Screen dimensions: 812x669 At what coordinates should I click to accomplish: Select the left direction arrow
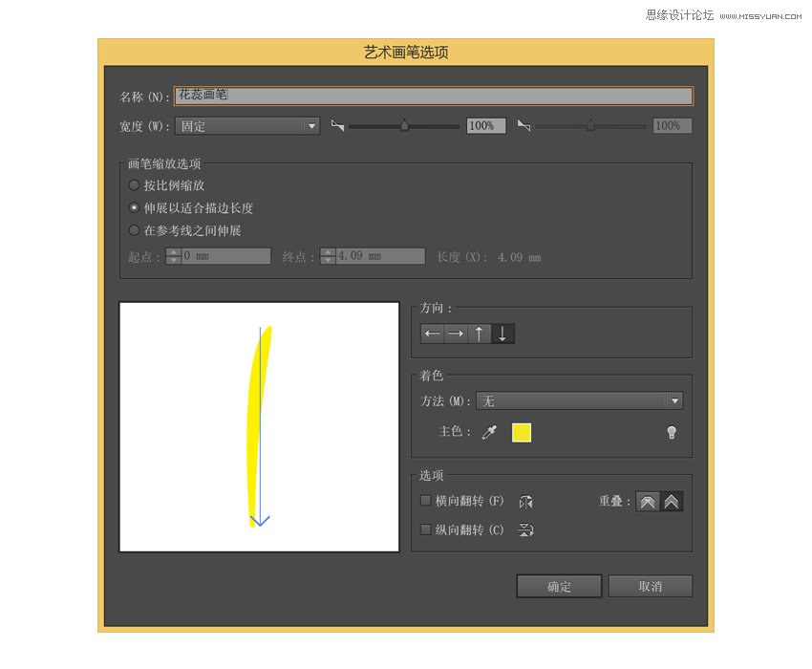coord(433,334)
